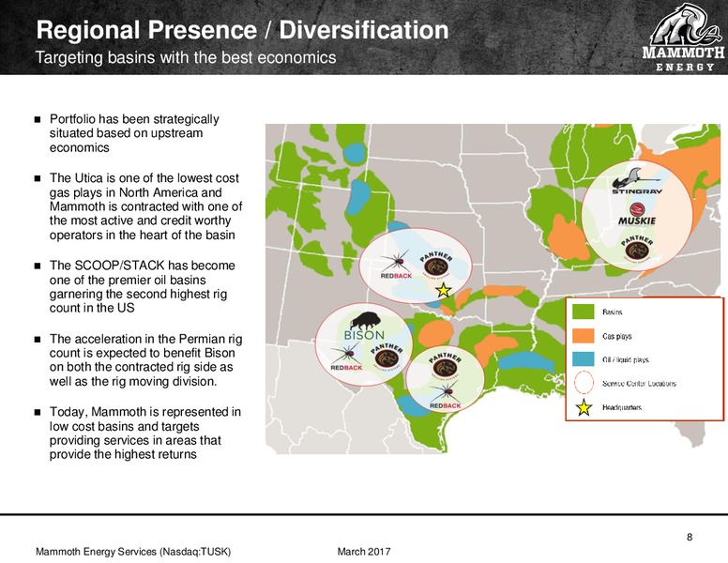Click the yellow star icon in the legend
The width and height of the screenshot is (728, 563).
(x=584, y=408)
